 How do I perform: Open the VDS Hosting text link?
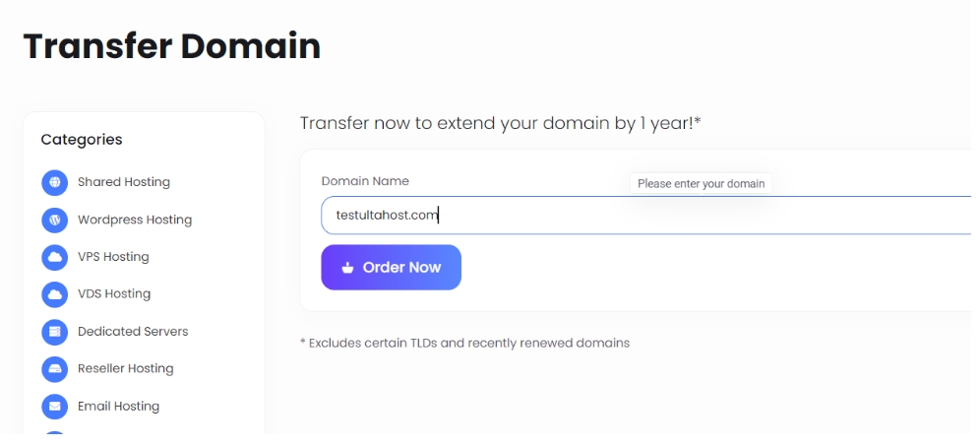[x=114, y=294]
